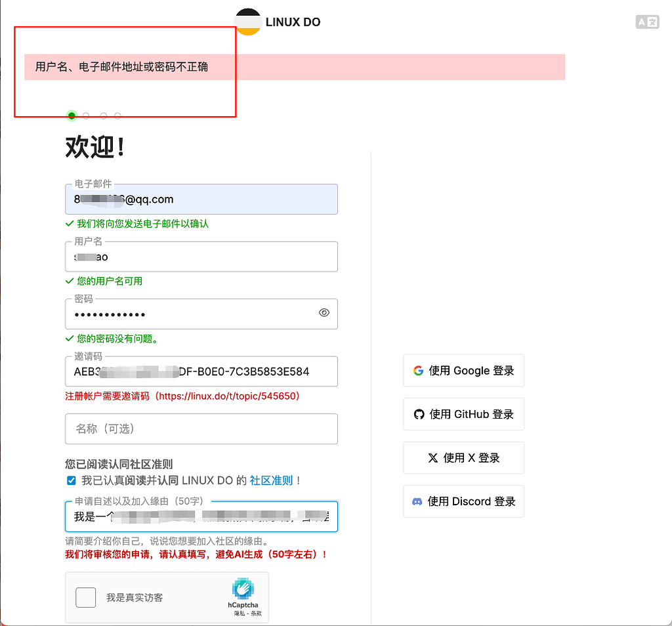Click the 您的用户名可用 validation message
Image resolution: width=672 pixels, height=626 pixels.
[x=110, y=281]
